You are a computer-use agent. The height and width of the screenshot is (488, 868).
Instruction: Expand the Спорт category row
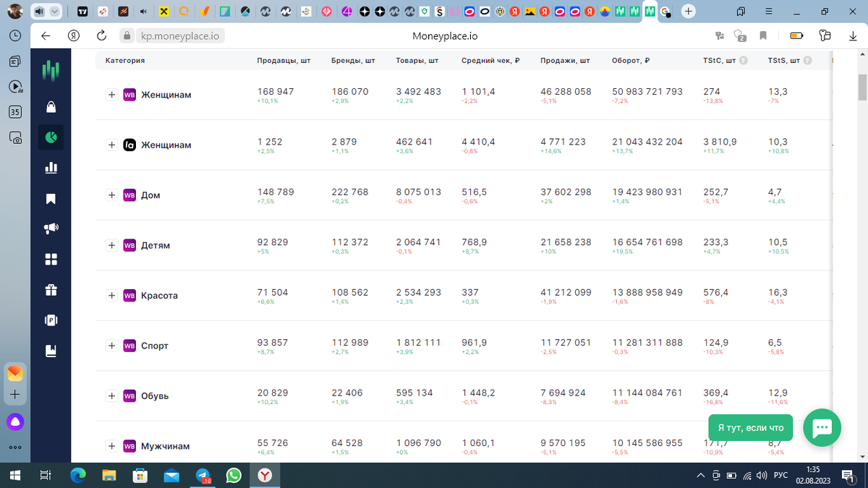(x=111, y=346)
